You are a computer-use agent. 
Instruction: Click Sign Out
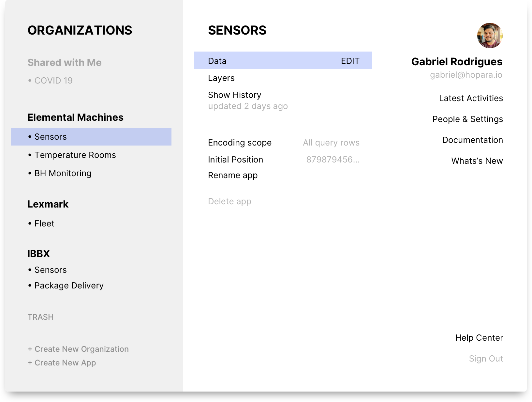point(486,359)
